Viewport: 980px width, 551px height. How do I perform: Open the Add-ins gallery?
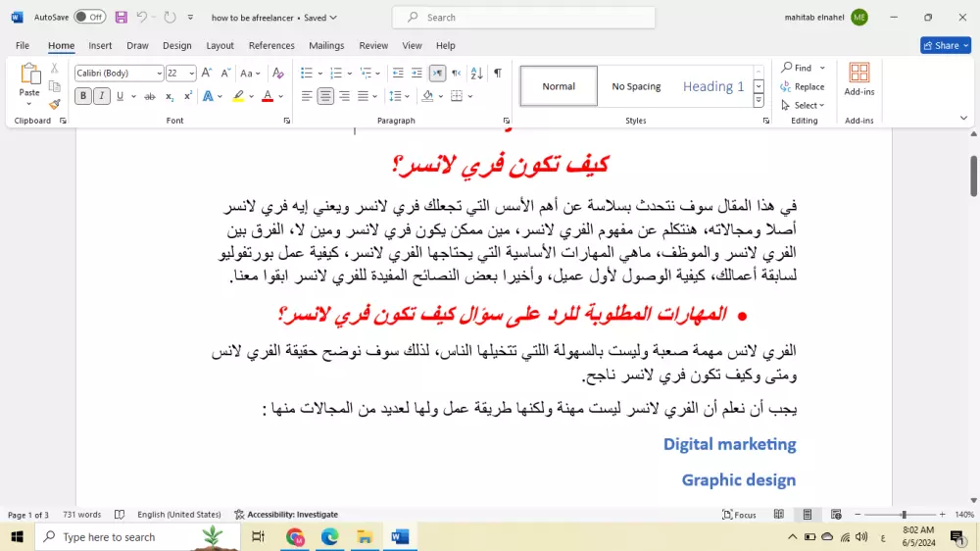[859, 79]
